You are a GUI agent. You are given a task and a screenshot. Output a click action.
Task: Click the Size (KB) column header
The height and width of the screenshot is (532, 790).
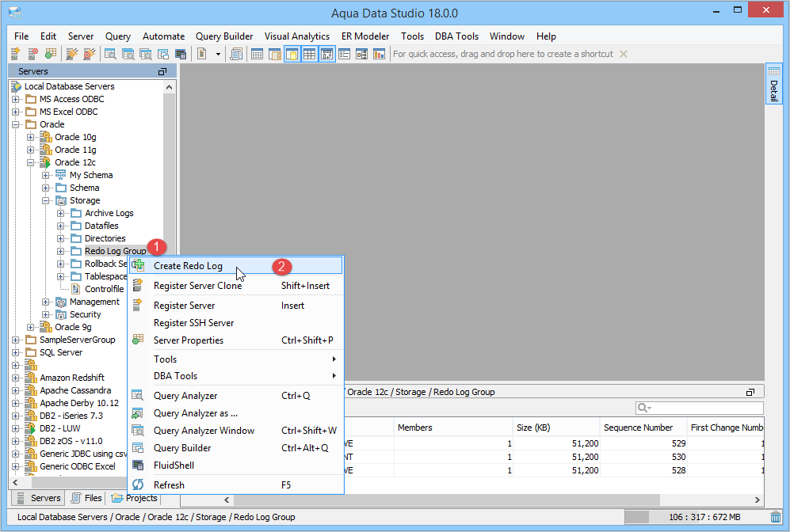click(555, 427)
